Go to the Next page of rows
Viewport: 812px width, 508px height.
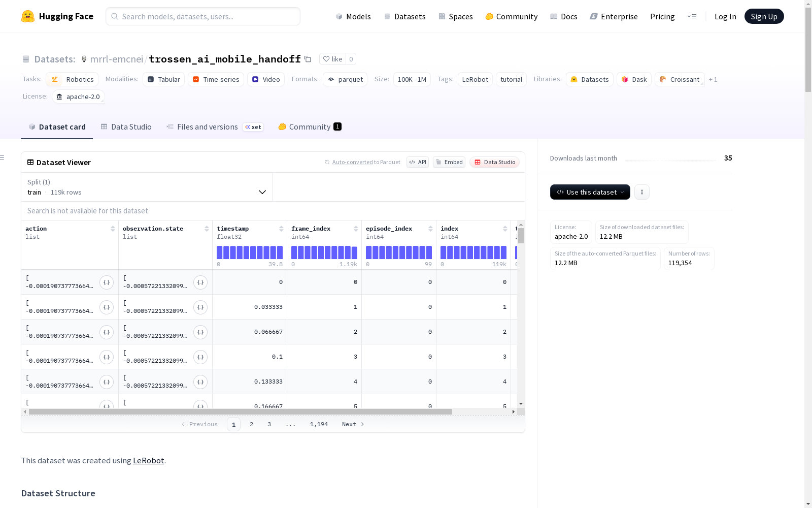353,424
